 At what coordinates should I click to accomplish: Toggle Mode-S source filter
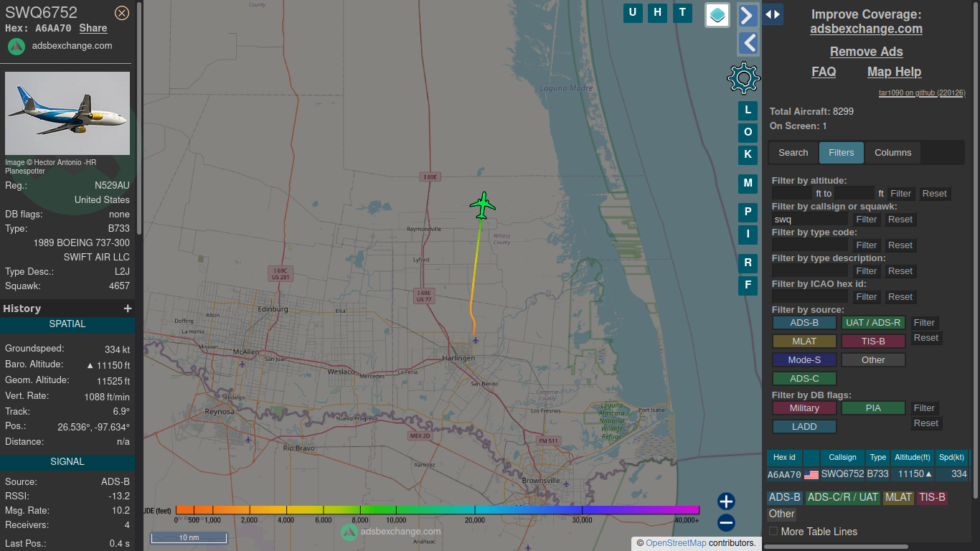(x=804, y=360)
